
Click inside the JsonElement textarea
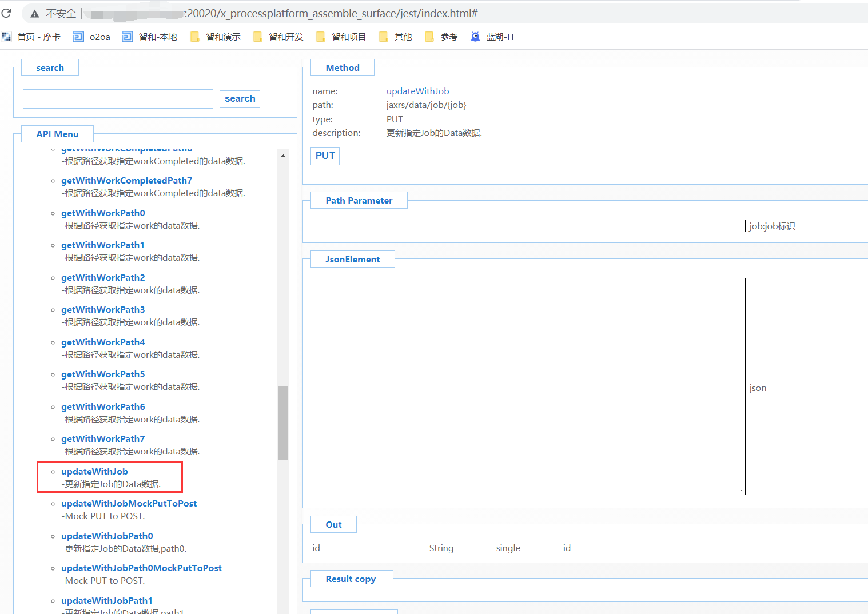click(x=529, y=386)
